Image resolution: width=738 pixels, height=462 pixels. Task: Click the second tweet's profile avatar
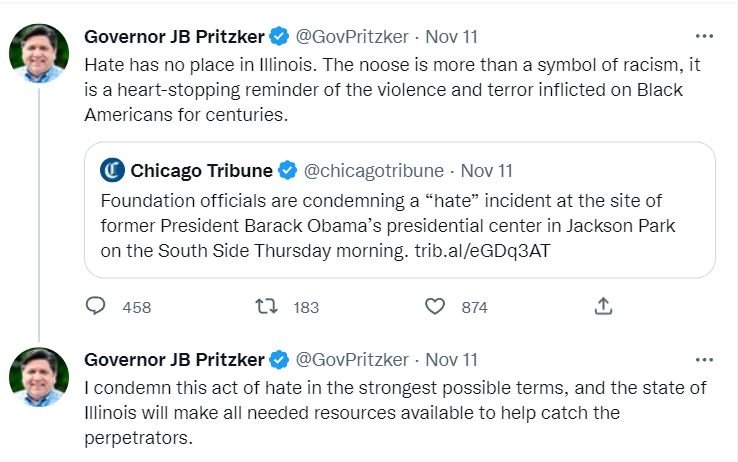point(39,376)
